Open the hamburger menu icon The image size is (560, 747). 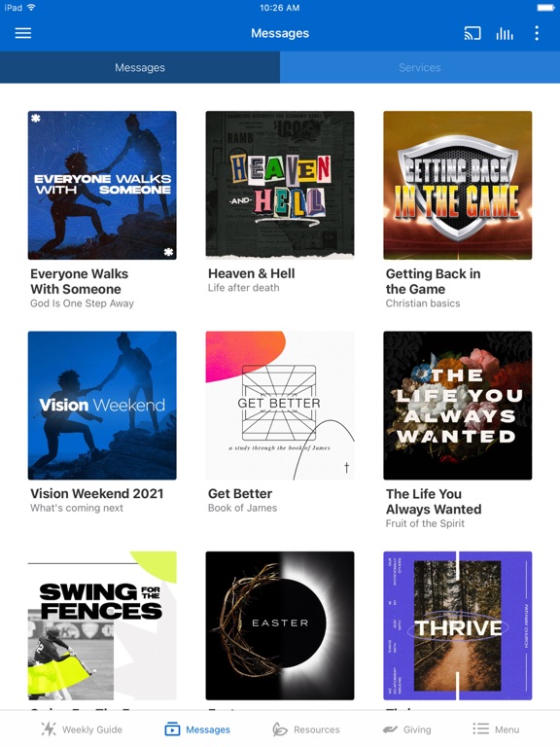tap(23, 33)
